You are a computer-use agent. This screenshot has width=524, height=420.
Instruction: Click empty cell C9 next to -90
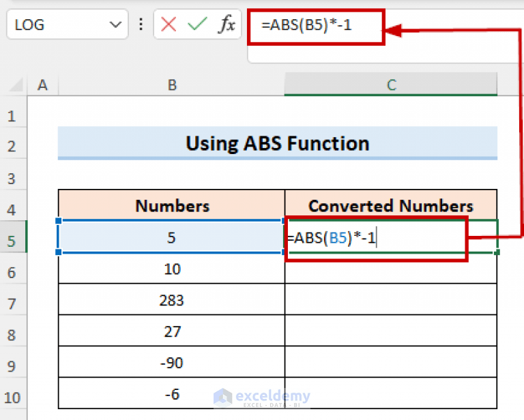click(x=391, y=363)
